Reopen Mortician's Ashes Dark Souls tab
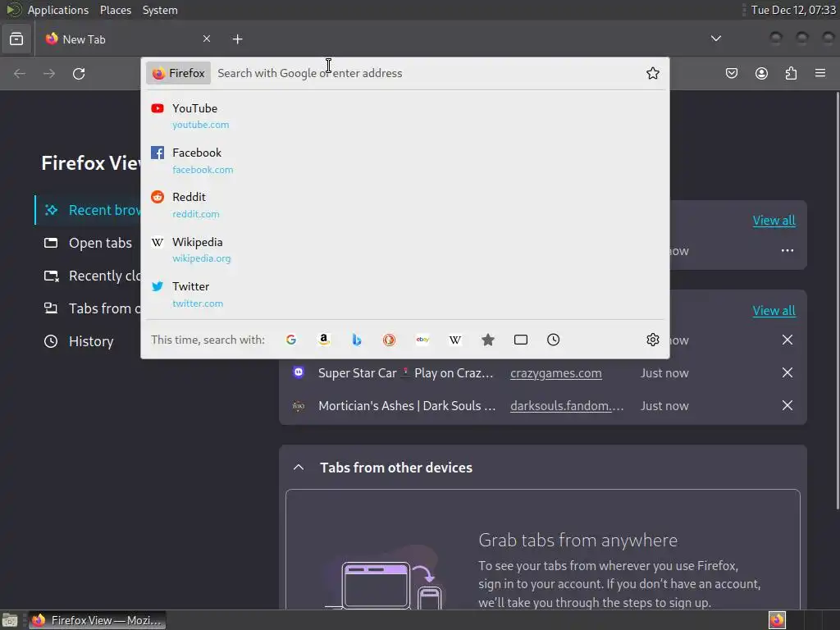This screenshot has height=630, width=840. coord(407,406)
